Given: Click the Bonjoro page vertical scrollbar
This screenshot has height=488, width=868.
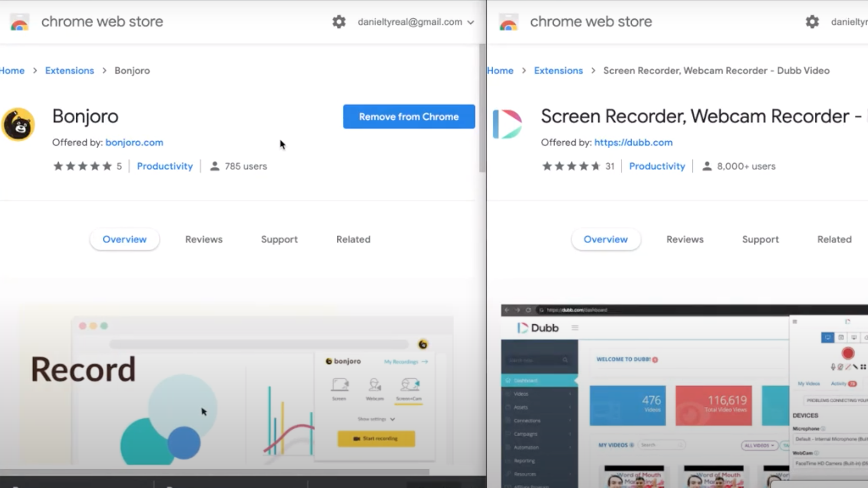Looking at the screenshot, I should click(x=482, y=108).
